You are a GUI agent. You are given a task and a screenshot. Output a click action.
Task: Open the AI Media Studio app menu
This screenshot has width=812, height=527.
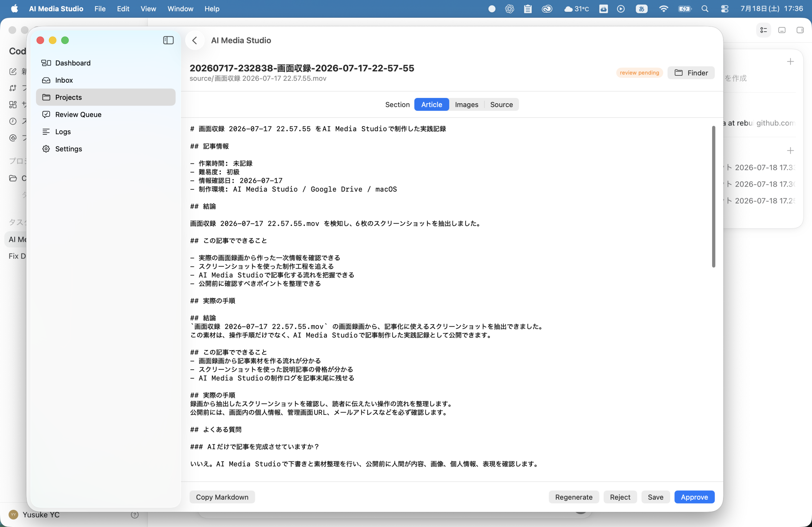point(56,9)
